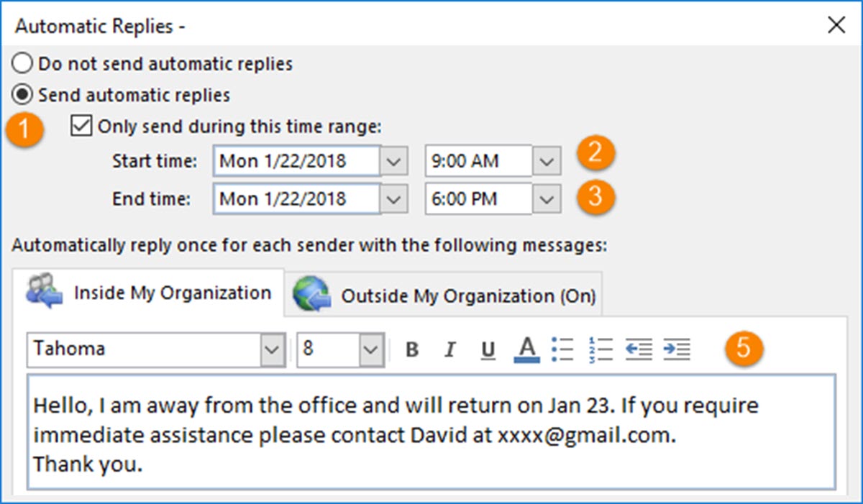Add a bulleted list
This screenshot has width=863, height=504.
[x=564, y=349]
